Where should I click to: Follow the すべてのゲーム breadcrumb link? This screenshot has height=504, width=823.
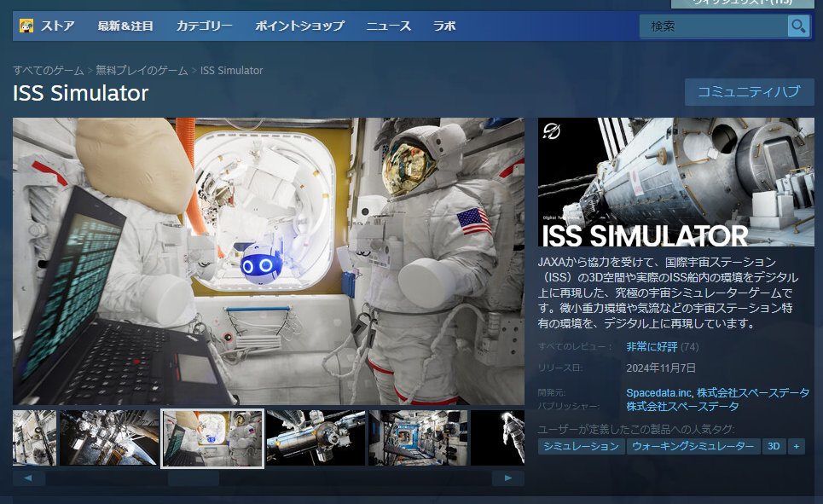click(x=49, y=70)
